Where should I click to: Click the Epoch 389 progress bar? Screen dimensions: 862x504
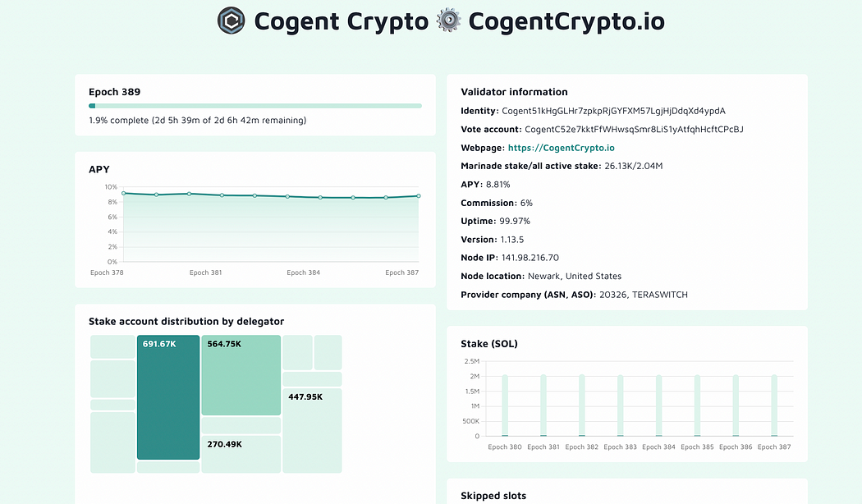coord(255,106)
